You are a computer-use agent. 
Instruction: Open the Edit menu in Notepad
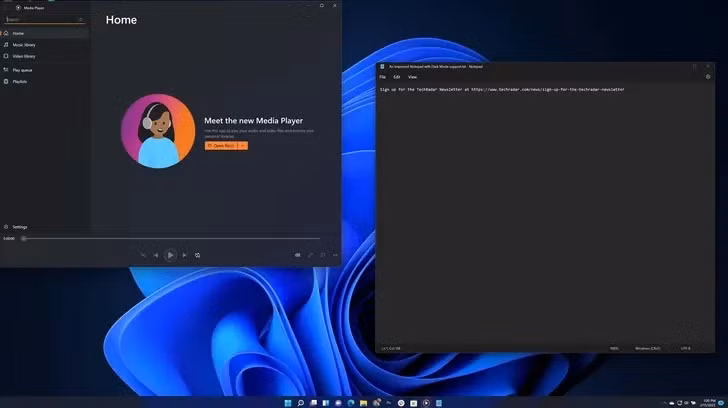point(396,77)
